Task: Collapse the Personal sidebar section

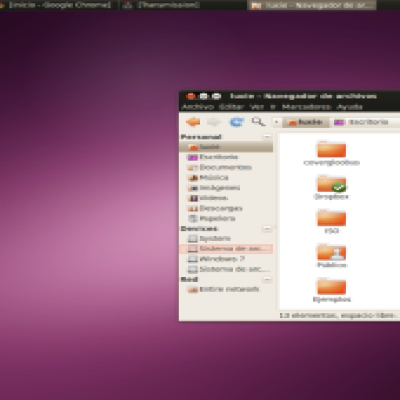Action: click(267, 137)
